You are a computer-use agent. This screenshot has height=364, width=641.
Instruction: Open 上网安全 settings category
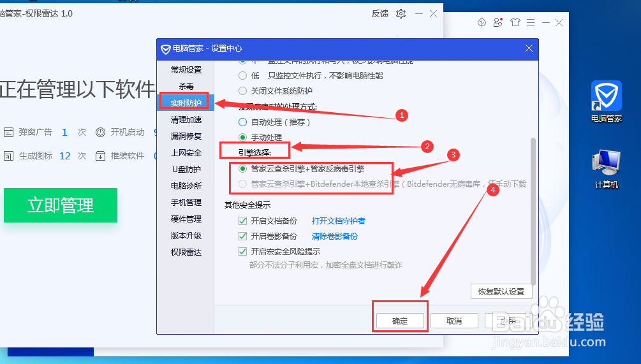(x=186, y=153)
